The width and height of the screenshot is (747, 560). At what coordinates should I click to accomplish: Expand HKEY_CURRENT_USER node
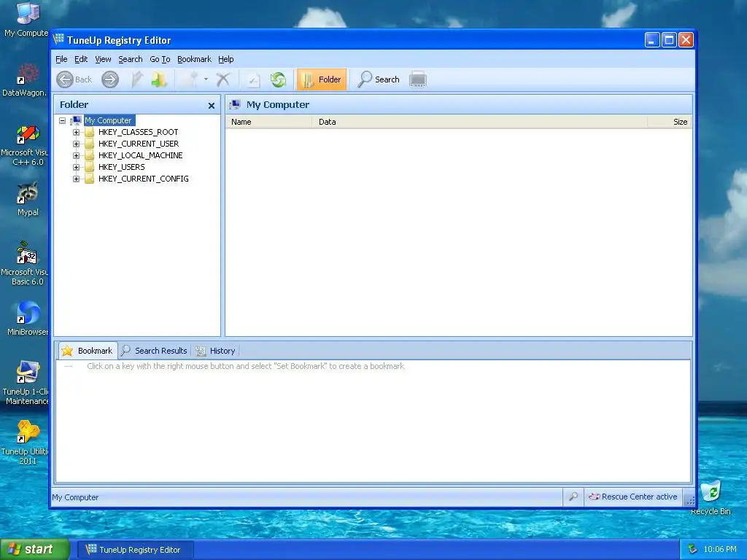(x=76, y=144)
